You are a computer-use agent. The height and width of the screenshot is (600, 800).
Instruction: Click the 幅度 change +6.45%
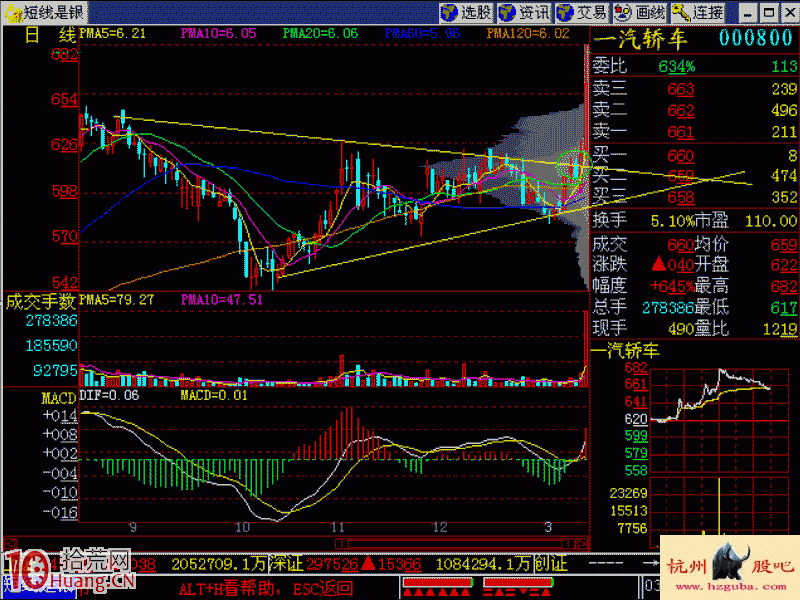point(672,286)
